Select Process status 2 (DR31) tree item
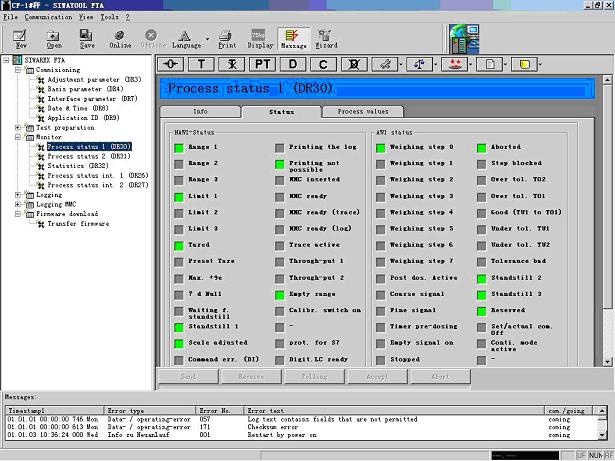Screen dimensions: 615x461 (89, 156)
